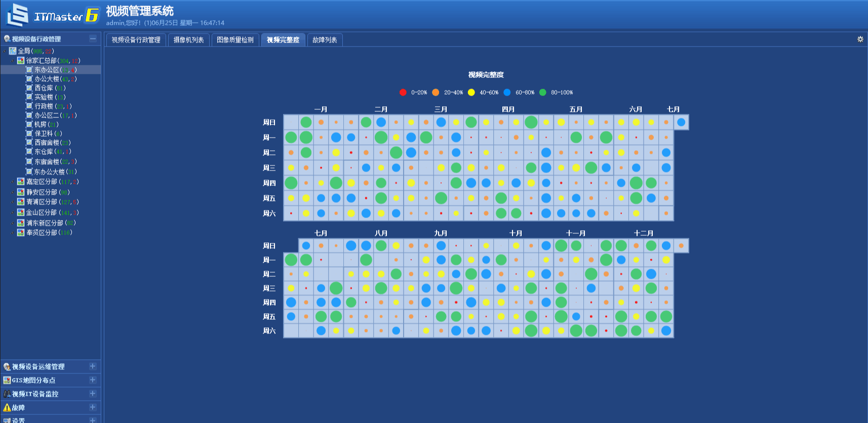Select the 视频完整度 tab
The height and width of the screenshot is (423, 868).
click(283, 40)
